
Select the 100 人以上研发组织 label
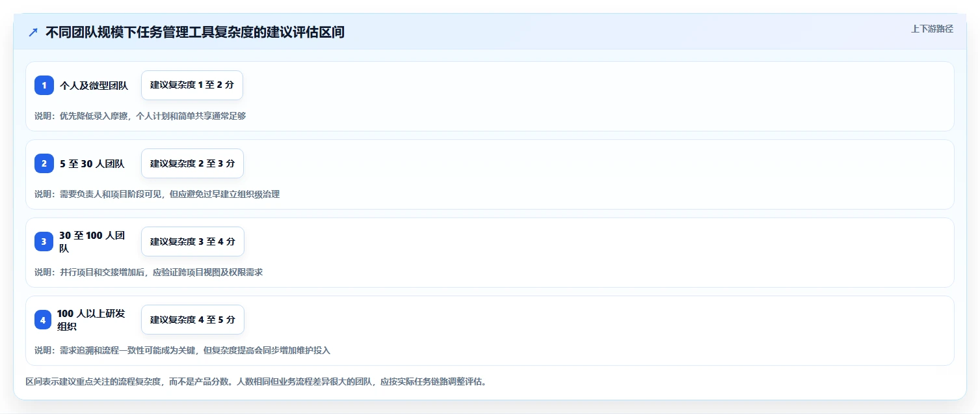point(91,320)
